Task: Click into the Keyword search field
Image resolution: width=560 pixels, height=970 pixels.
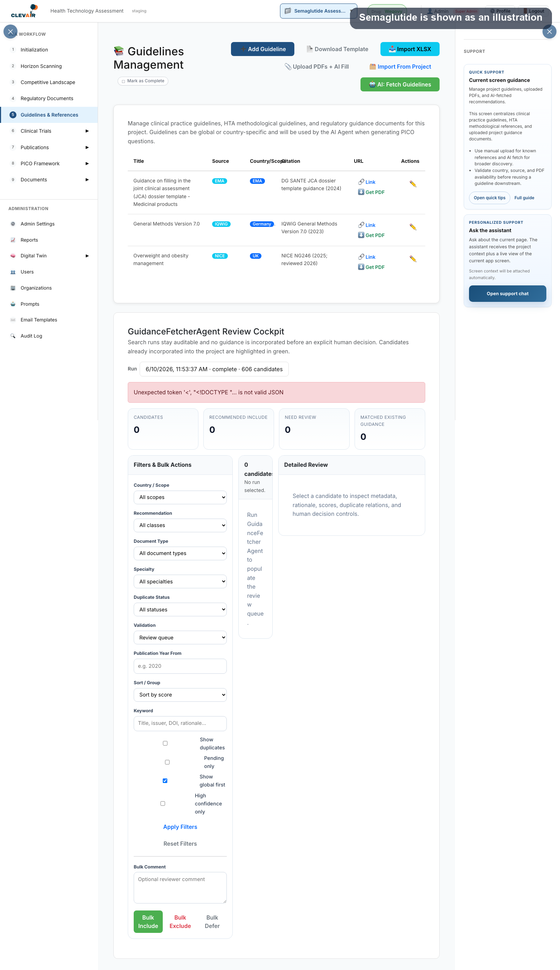Action: pos(180,724)
